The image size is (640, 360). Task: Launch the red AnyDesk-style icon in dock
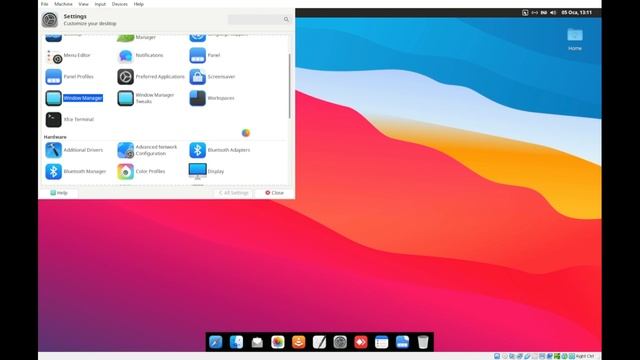click(x=361, y=342)
